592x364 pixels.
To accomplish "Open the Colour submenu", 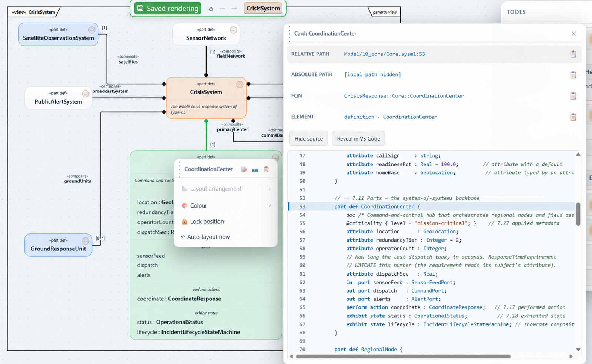I will click(x=226, y=206).
